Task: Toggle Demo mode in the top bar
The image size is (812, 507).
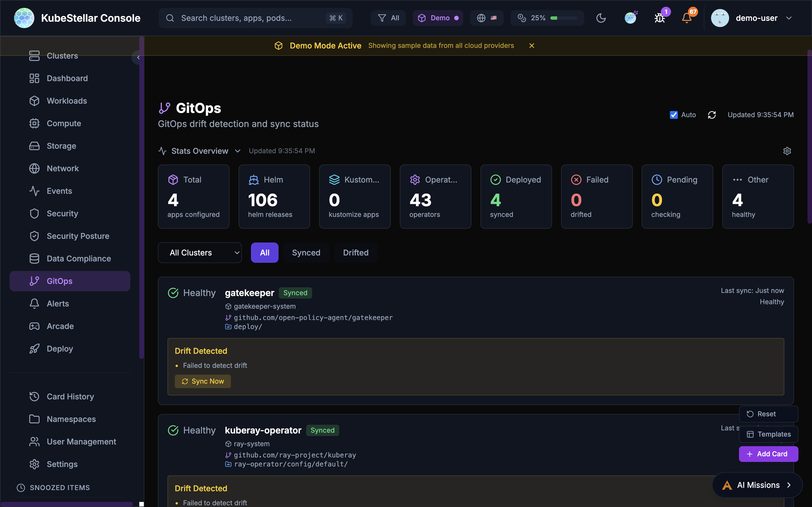Action: tap(438, 18)
